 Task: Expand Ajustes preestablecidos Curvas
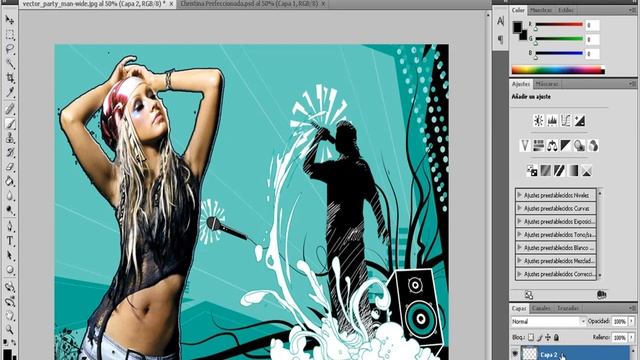tap(520, 208)
